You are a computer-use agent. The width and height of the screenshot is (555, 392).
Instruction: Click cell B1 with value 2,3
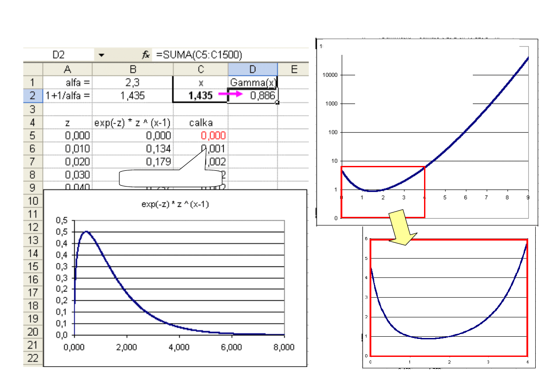tap(133, 82)
